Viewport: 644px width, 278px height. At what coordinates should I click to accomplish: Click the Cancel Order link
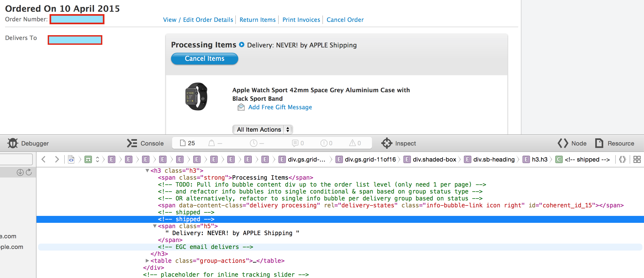click(345, 20)
